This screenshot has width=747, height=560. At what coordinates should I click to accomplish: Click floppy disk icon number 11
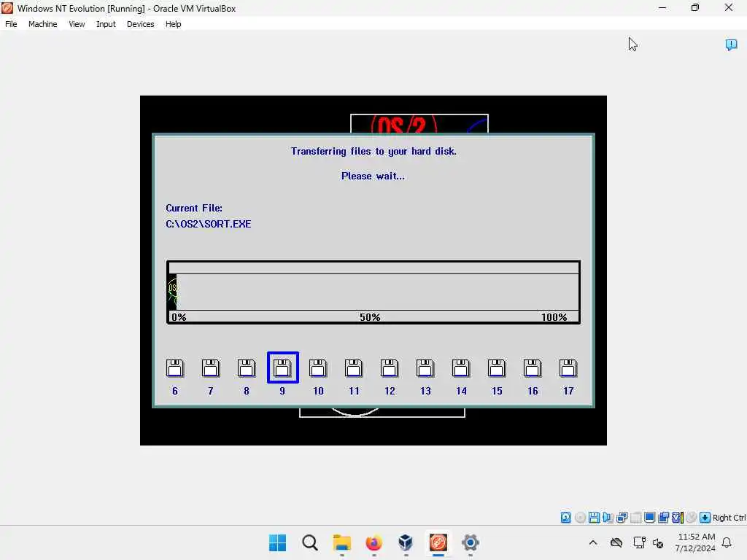[x=354, y=368]
